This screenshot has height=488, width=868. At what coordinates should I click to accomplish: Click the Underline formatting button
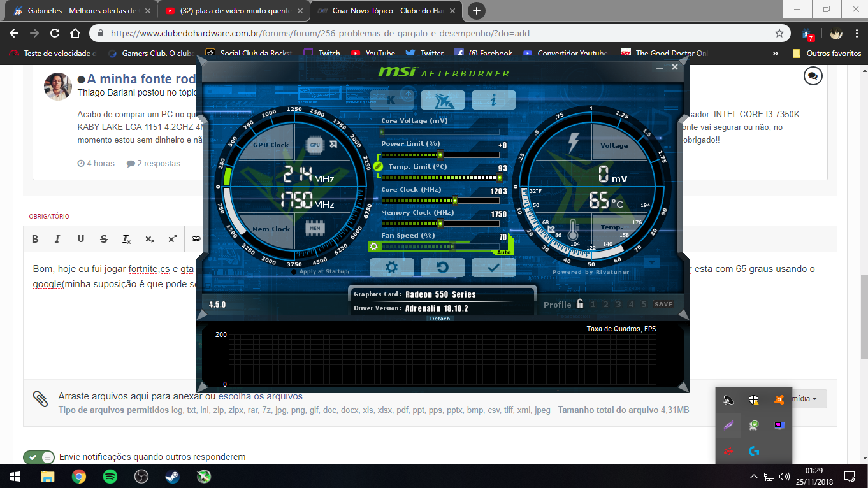81,239
